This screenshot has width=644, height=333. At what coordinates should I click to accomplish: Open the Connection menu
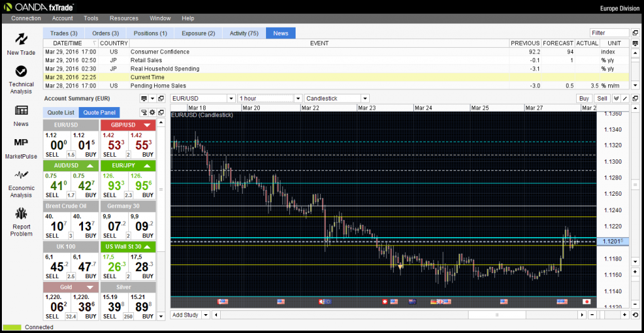[x=26, y=18]
